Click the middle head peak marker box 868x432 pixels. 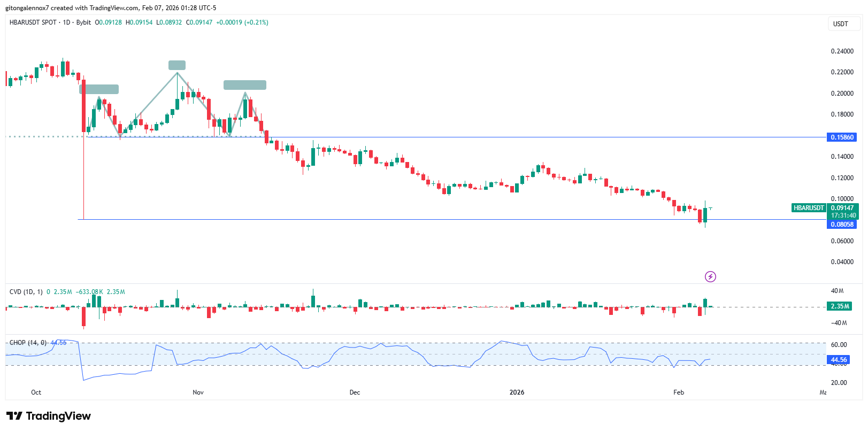(177, 65)
